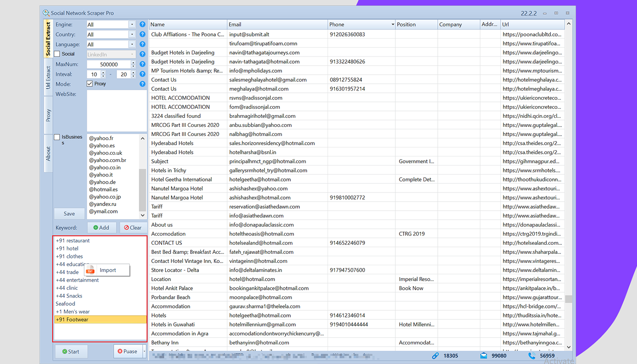Select the '+91 restaurant' keyword
Viewport: 637px width, 364px height.
tap(73, 241)
